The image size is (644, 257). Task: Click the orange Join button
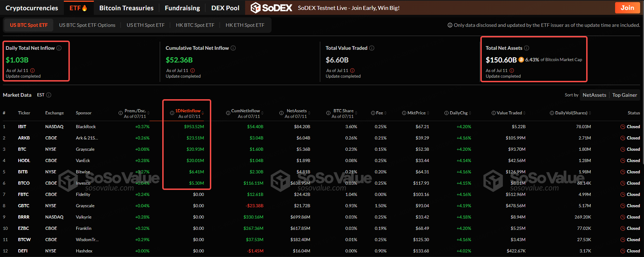(627, 8)
